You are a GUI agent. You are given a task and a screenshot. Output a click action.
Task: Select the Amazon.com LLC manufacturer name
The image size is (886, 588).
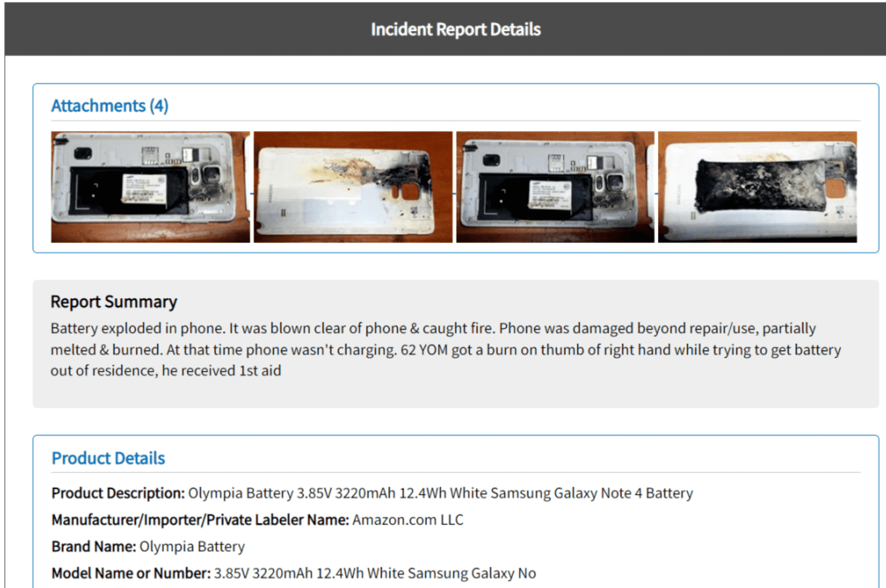click(408, 520)
